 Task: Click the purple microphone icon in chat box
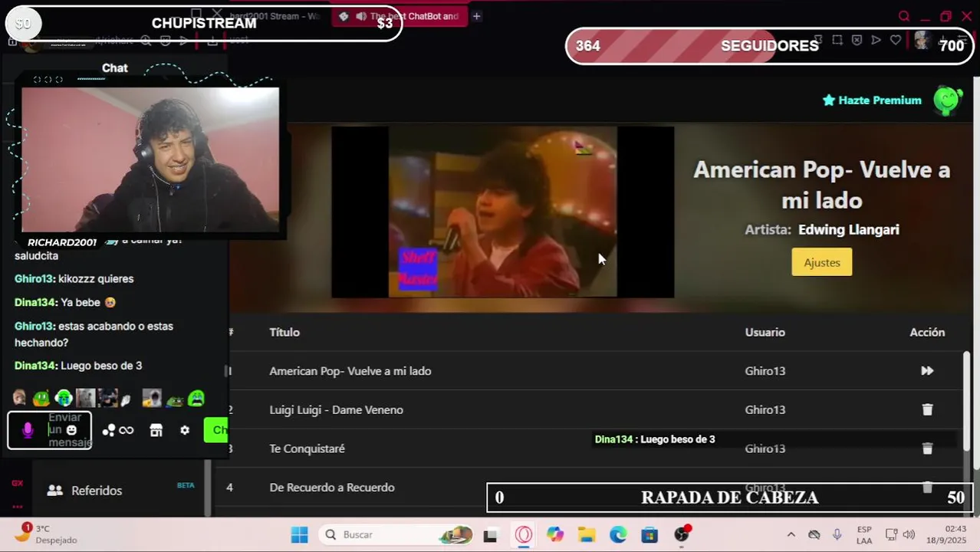[x=28, y=430]
